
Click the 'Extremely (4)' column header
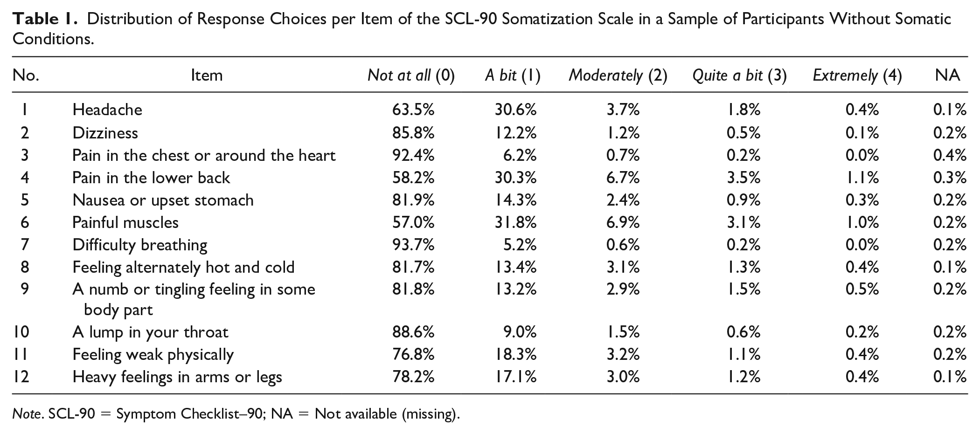coord(857,75)
